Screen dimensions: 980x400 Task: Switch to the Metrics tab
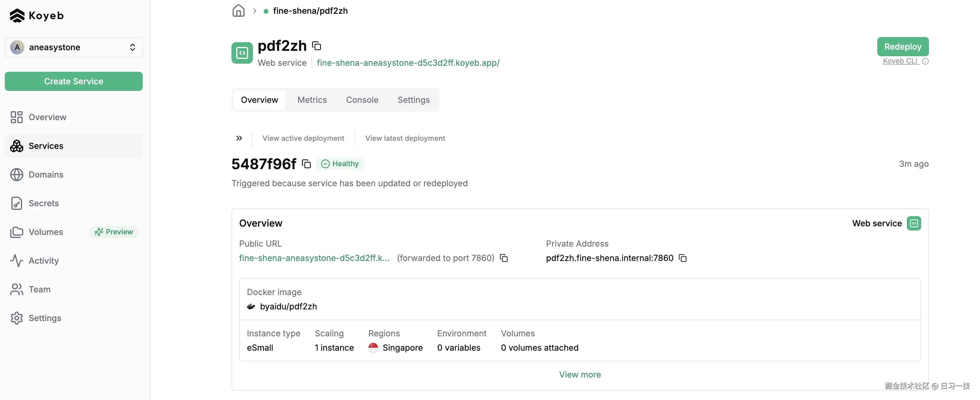[312, 100]
